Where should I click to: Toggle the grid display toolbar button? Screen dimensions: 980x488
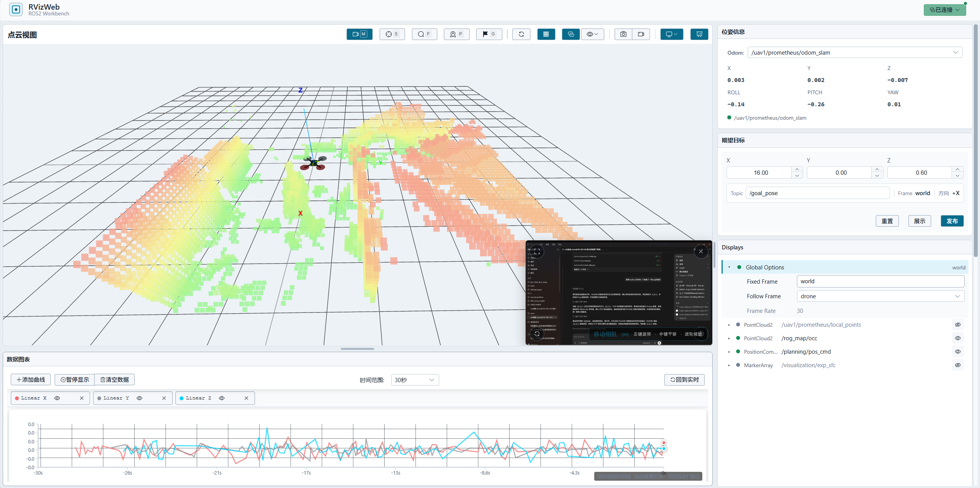546,34
